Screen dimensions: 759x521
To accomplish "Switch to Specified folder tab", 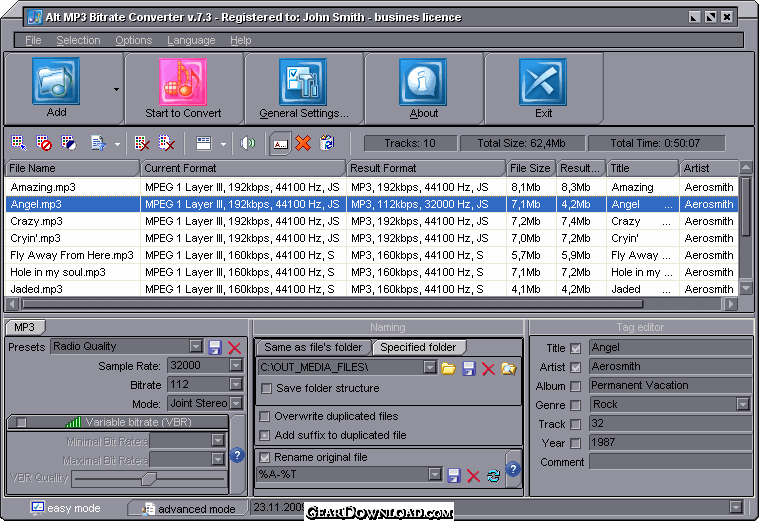I will 418,347.
